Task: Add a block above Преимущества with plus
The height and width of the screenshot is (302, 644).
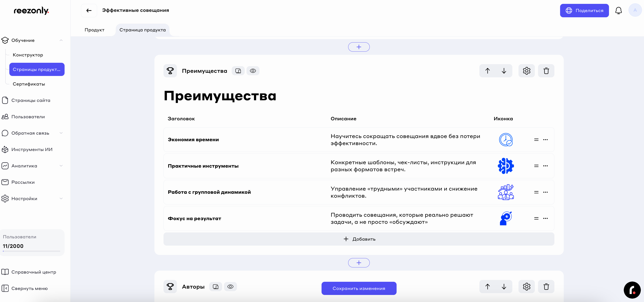Action: [359, 47]
